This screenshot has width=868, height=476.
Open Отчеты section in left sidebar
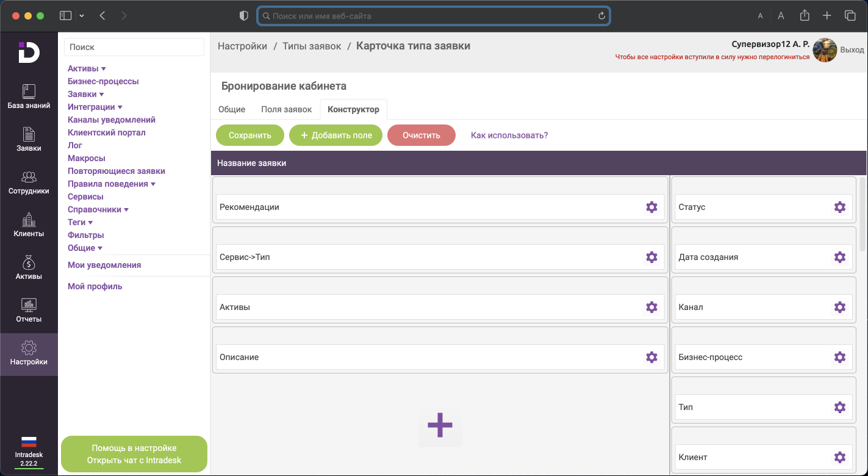(x=29, y=311)
